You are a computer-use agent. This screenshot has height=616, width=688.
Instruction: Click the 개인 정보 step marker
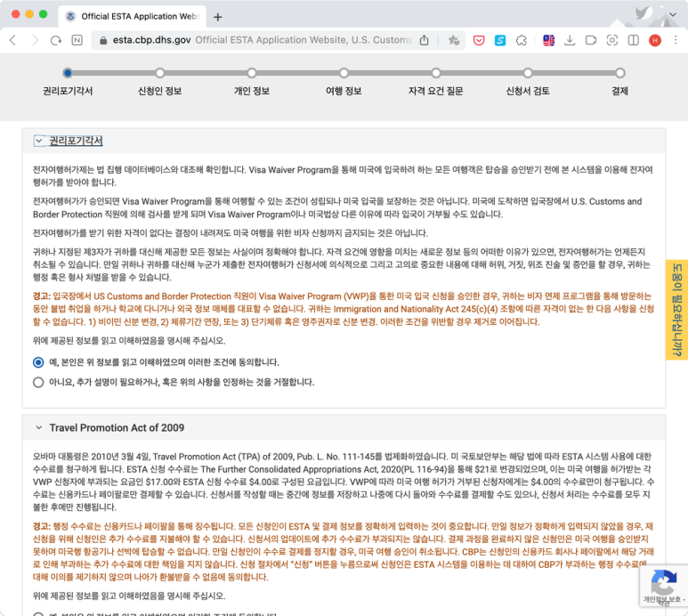[x=251, y=73]
